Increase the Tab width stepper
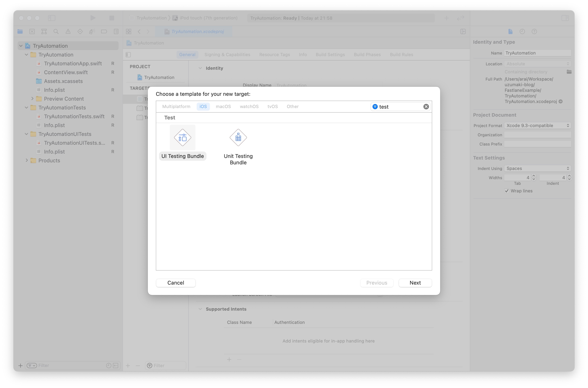This screenshot has width=588, height=388. pyautogui.click(x=534, y=176)
